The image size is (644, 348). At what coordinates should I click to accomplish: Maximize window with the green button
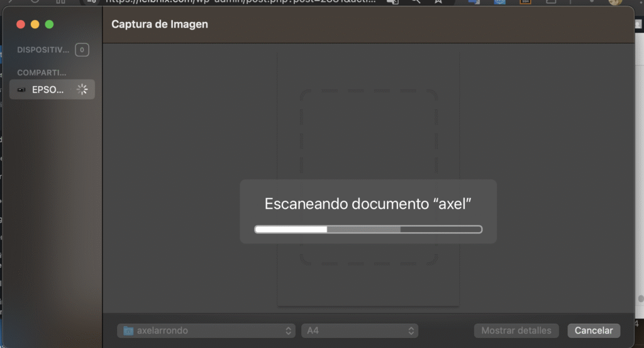pyautogui.click(x=49, y=25)
